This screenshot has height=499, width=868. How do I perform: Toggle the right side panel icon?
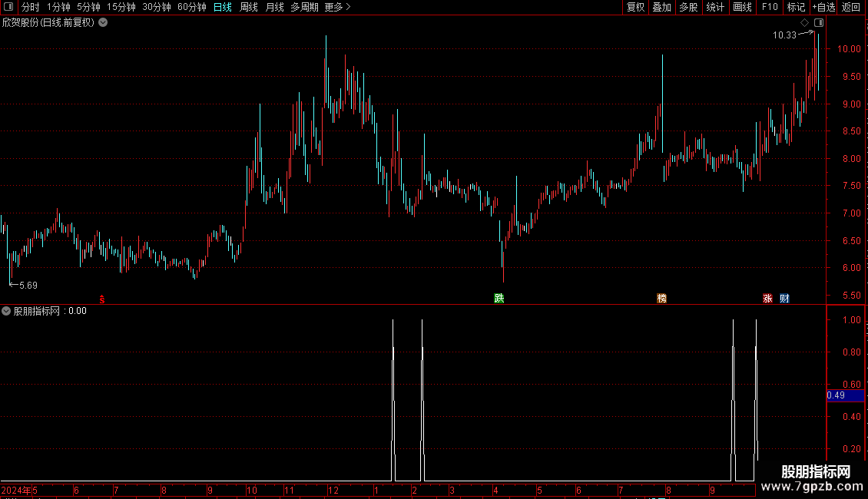tap(819, 23)
